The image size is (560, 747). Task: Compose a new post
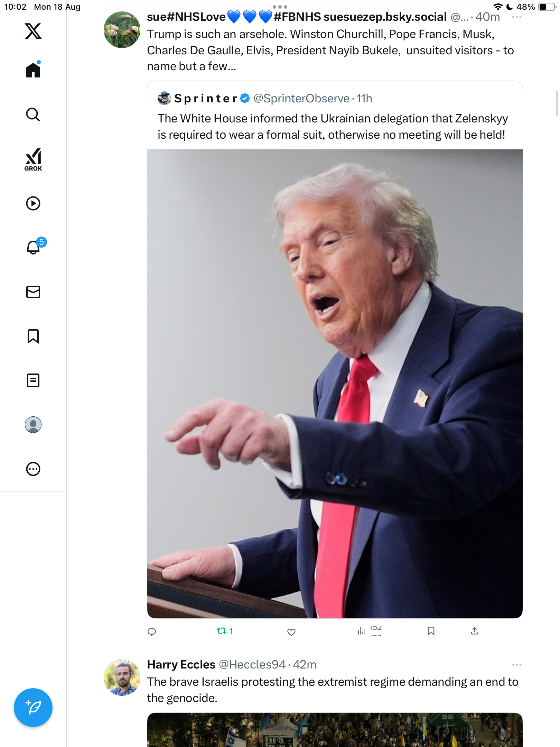(33, 708)
